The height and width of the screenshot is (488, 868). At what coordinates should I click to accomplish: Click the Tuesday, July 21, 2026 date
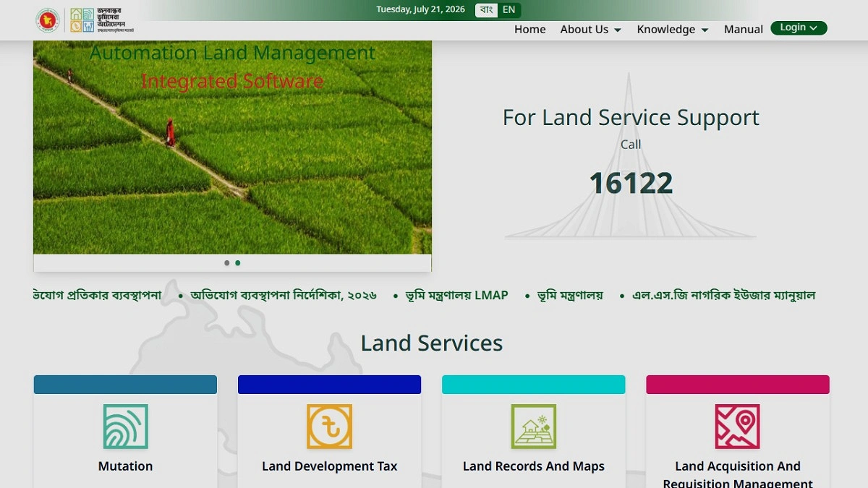point(420,10)
